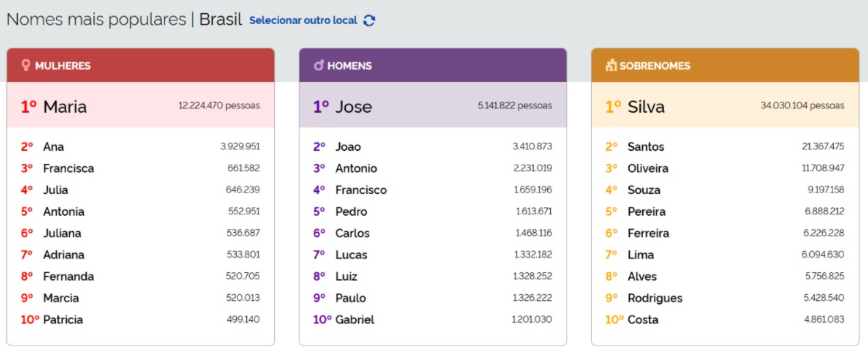868x355 pixels.
Task: Click the top male name Jose
Action: [x=353, y=106]
